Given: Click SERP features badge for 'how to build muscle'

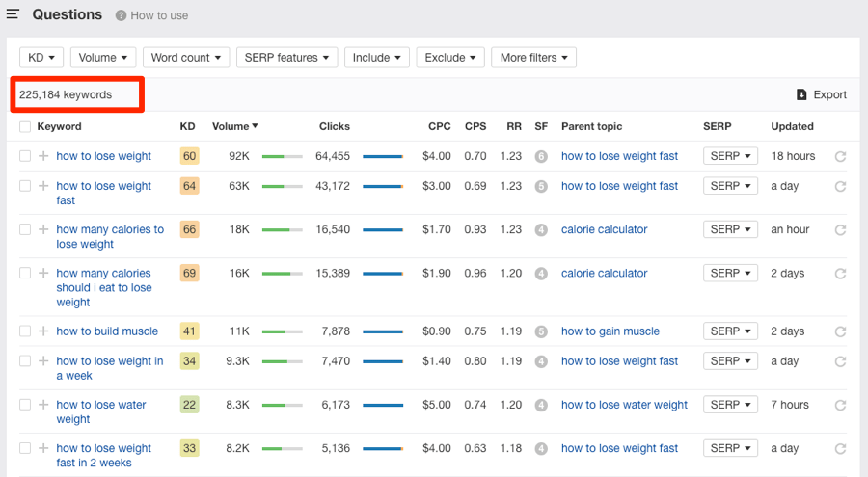Looking at the screenshot, I should pos(541,331).
